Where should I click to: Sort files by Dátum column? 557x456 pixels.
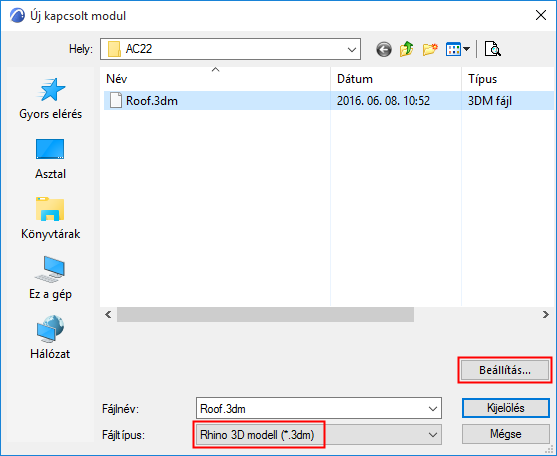pos(396,78)
